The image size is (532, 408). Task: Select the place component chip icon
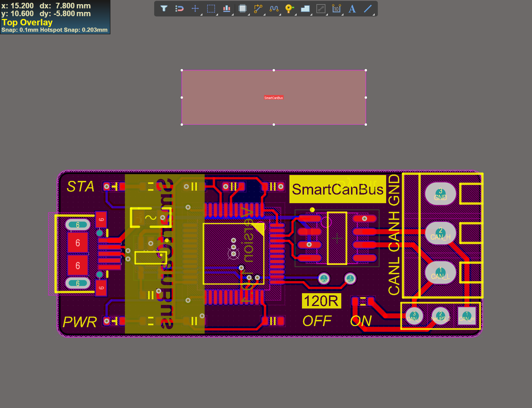tap(243, 9)
